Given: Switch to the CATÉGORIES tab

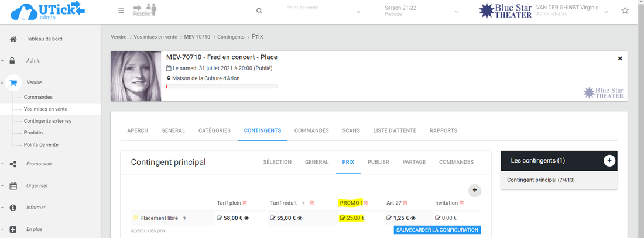Looking at the screenshot, I should 214,130.
